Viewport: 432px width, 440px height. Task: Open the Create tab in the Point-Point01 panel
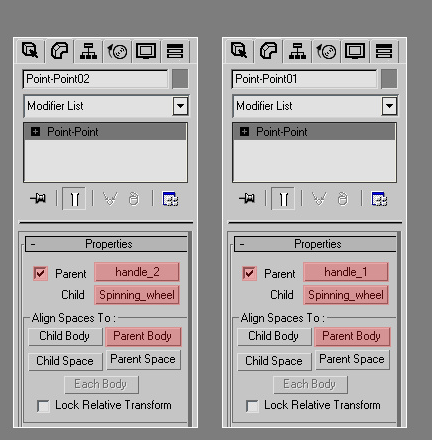[239, 51]
